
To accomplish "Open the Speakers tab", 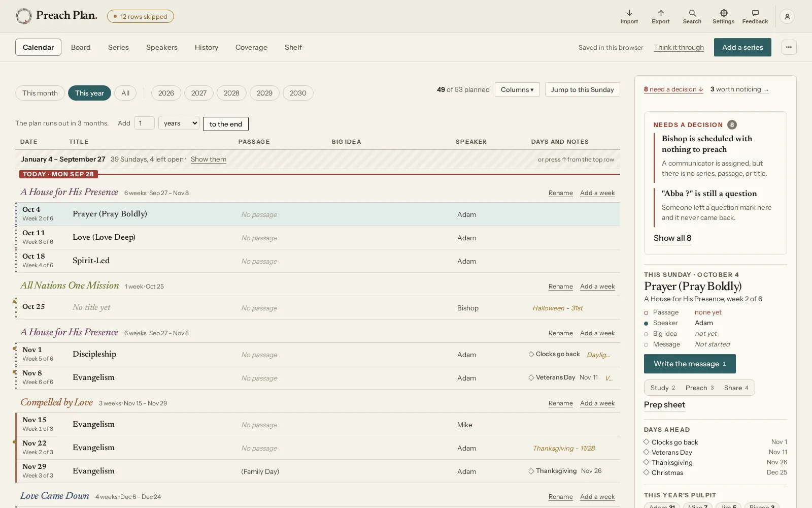I will [162, 47].
